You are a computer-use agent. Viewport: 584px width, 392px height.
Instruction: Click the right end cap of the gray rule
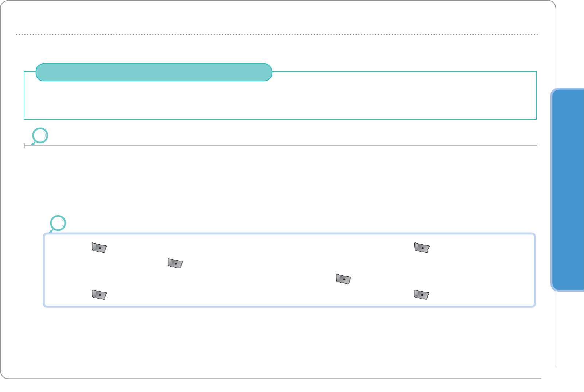(x=537, y=145)
